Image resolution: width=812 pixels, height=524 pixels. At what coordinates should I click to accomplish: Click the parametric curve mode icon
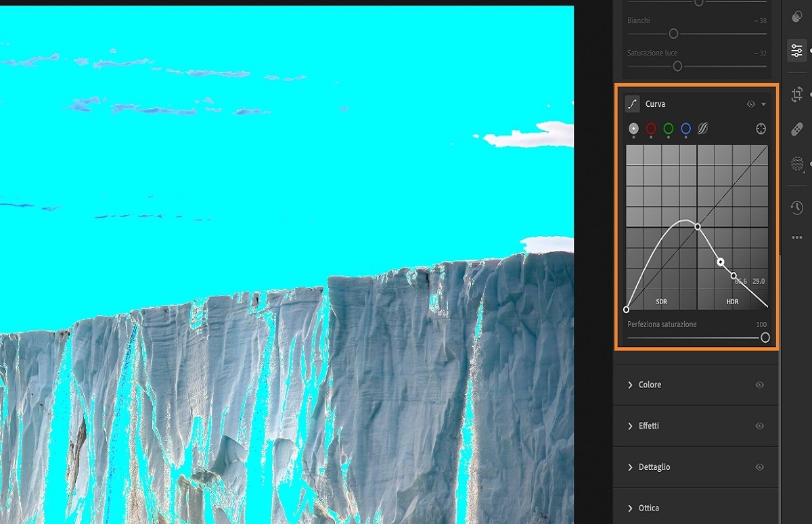(x=703, y=128)
